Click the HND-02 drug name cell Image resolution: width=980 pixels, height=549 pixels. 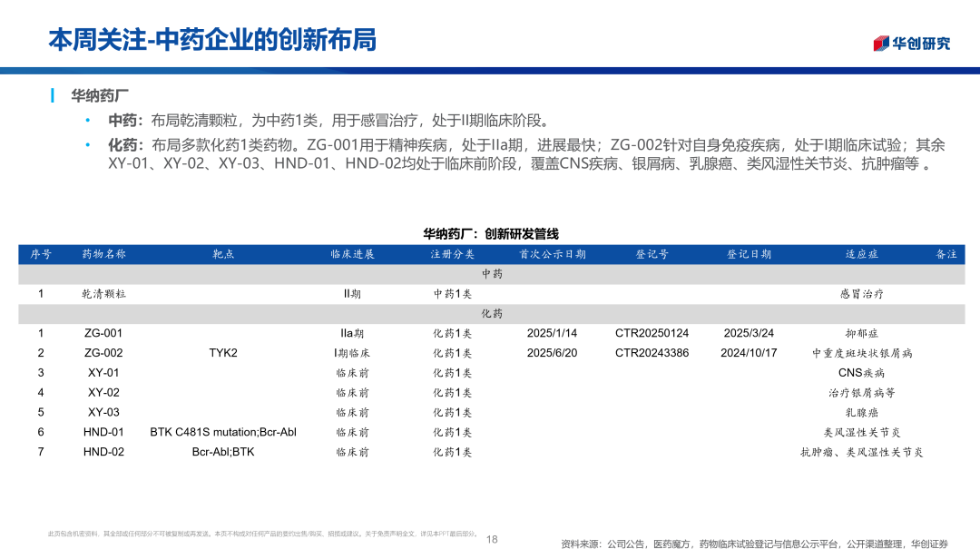point(103,452)
